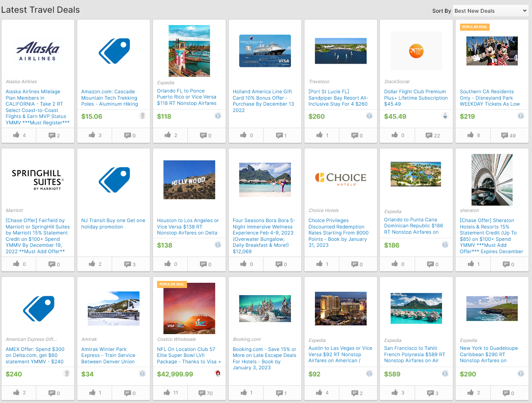Click the Alaska Airlines logo thumbnail

pos(38,51)
